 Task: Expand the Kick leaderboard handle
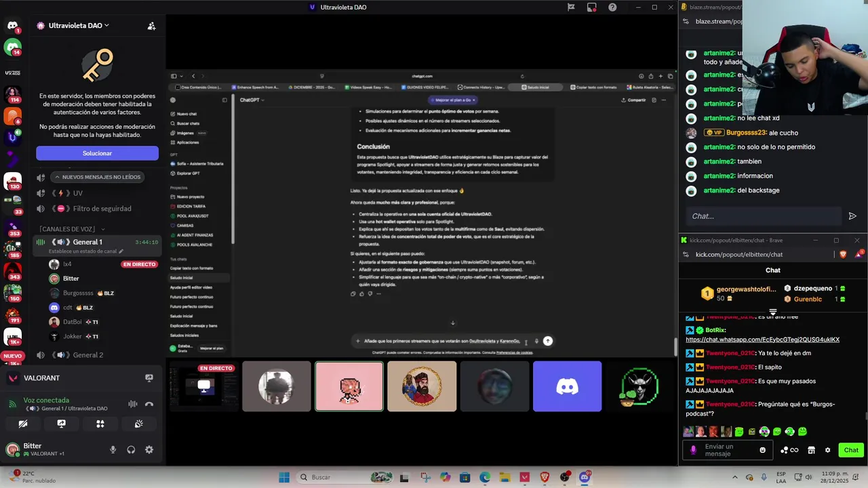[773, 312]
